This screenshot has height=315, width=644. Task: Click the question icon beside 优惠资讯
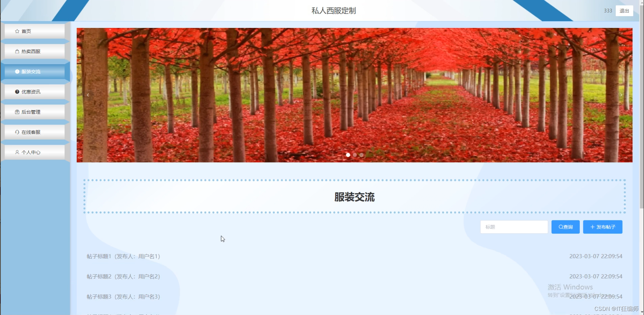(x=17, y=92)
